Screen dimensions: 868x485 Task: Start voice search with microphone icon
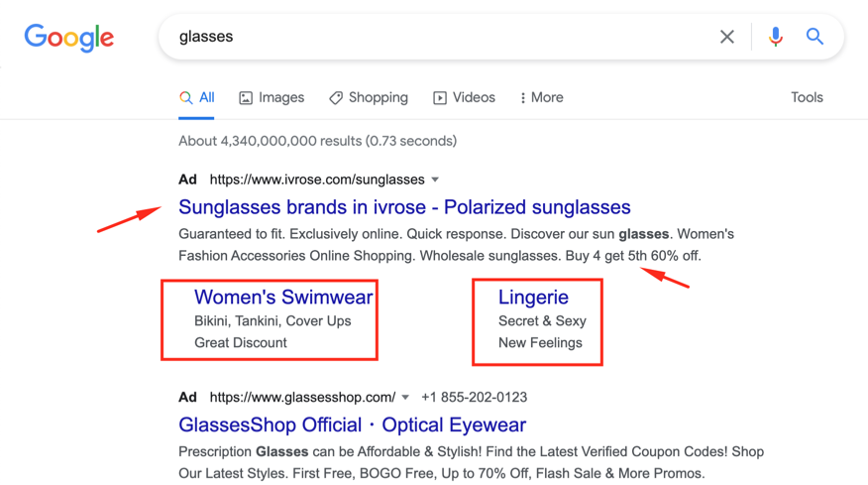(x=775, y=37)
